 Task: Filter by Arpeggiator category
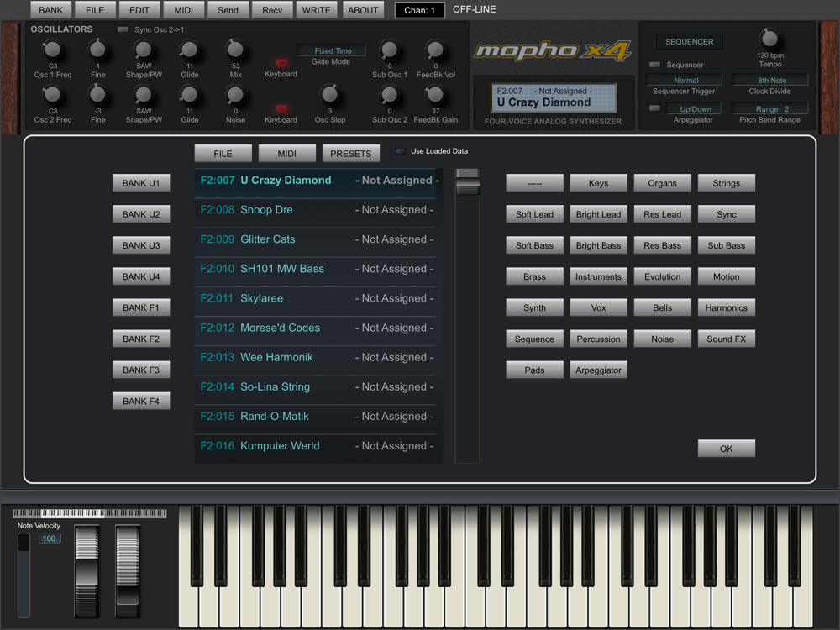point(598,370)
